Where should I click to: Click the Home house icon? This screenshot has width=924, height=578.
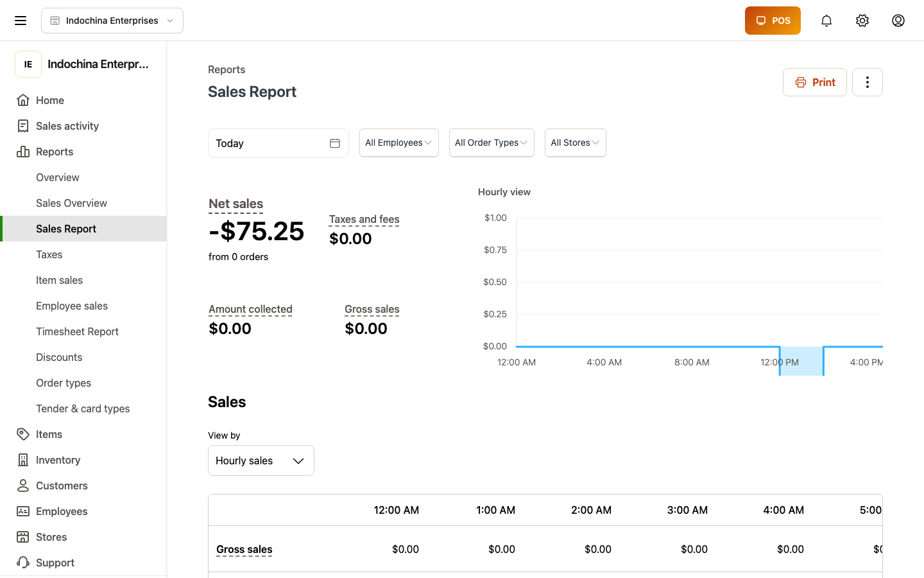[23, 100]
